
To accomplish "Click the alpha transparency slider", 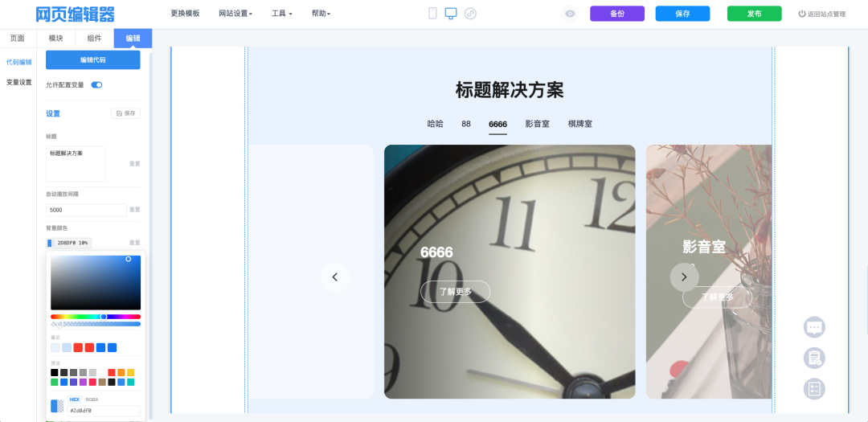I will (x=96, y=324).
